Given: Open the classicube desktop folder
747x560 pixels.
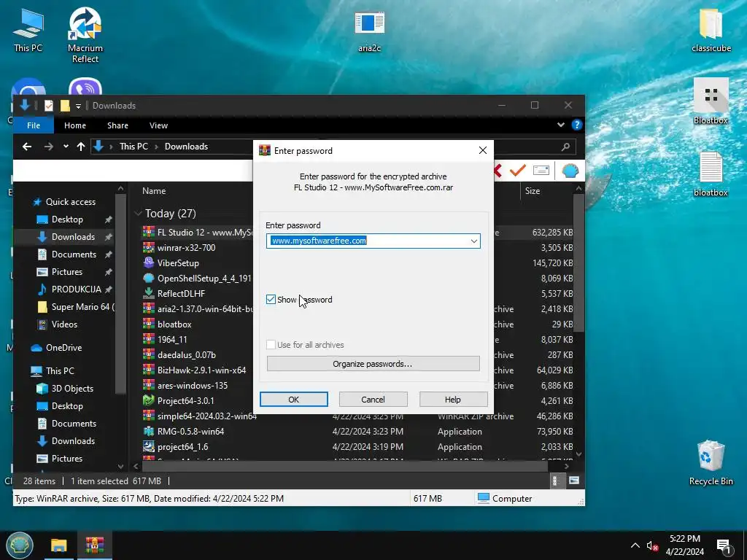Looking at the screenshot, I should coord(711,30).
